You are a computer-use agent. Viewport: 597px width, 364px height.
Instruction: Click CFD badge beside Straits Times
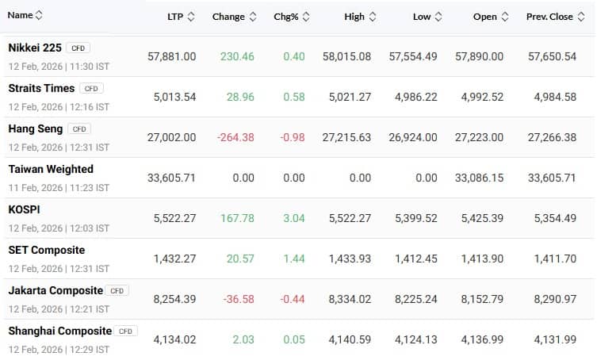pyautogui.click(x=91, y=88)
